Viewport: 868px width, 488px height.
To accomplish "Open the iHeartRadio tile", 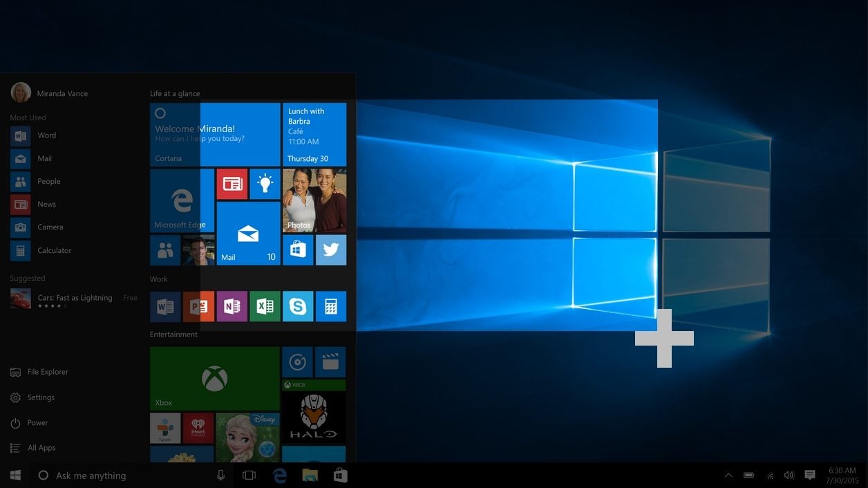I will [198, 428].
